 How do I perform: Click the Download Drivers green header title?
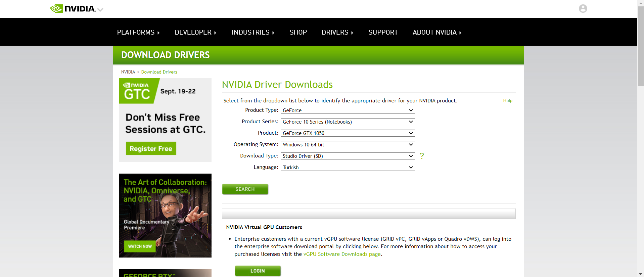click(165, 55)
